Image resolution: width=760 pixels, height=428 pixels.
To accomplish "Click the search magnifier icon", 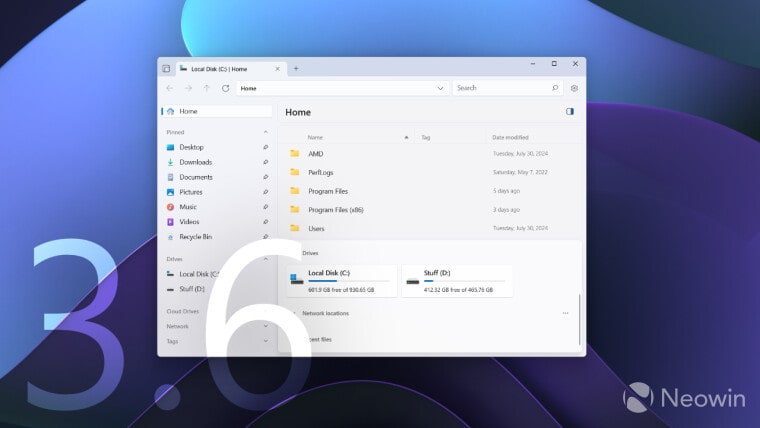I will [555, 88].
